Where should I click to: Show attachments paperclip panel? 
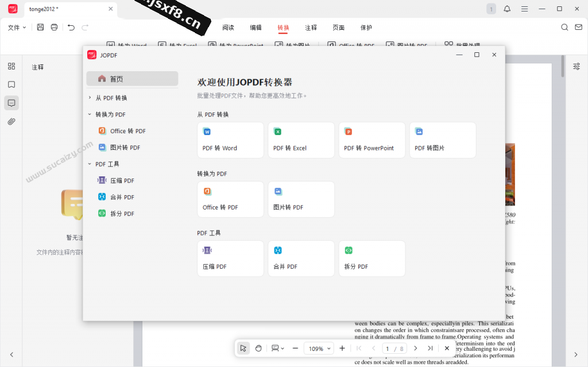pos(11,121)
